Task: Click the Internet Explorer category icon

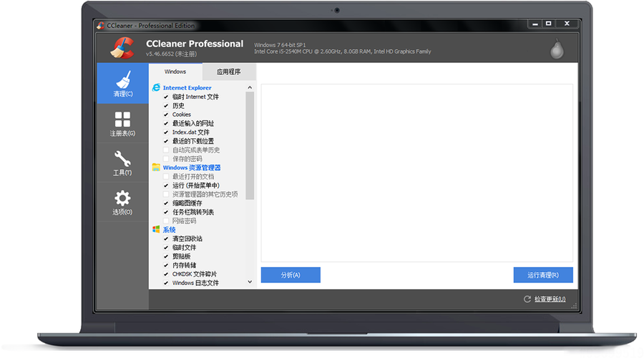Action: [x=156, y=87]
